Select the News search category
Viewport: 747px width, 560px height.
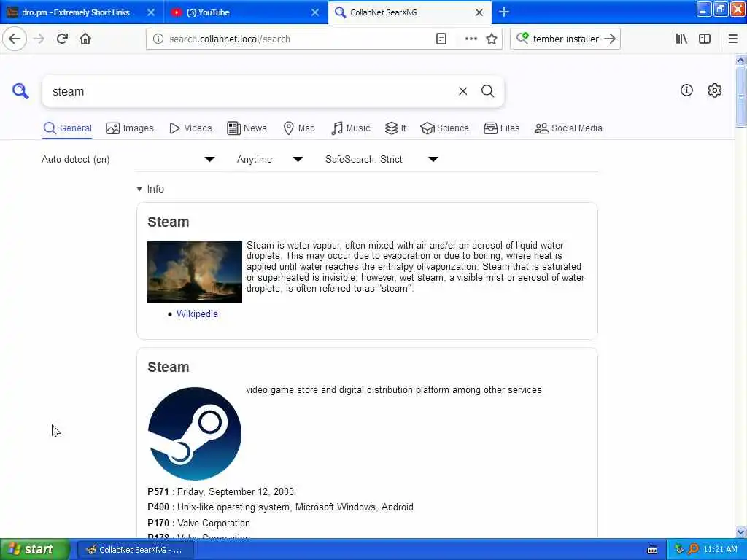coord(247,128)
